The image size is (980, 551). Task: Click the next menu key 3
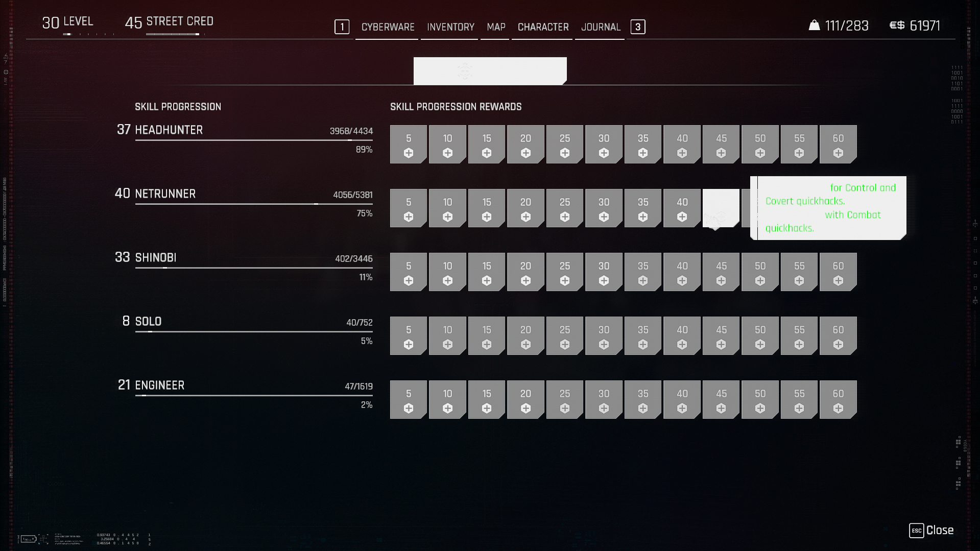pos(637,27)
